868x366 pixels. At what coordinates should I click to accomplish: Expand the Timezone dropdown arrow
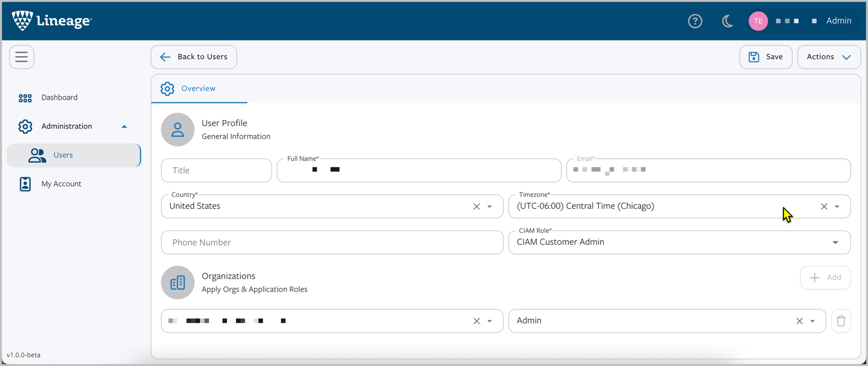[837, 207]
